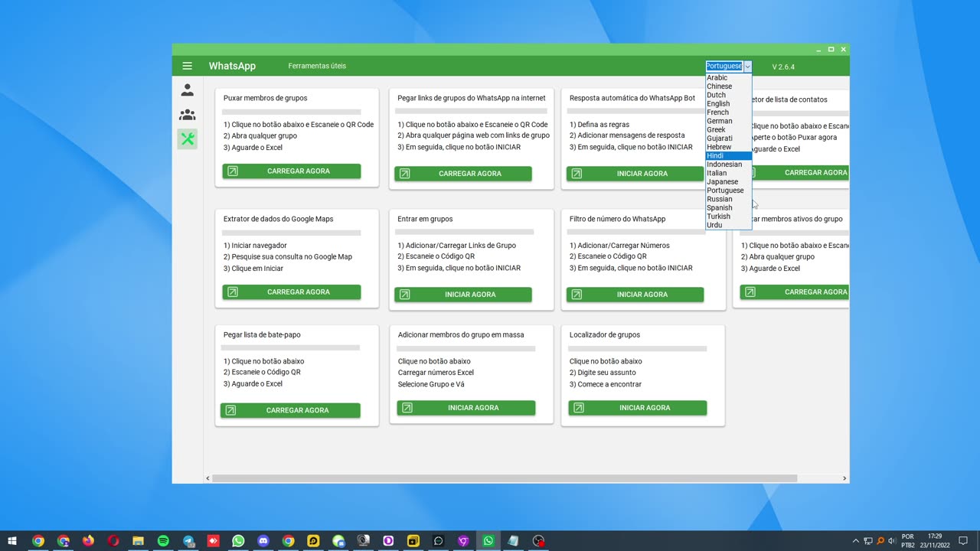Open the hamburger menu beside WhatsApp title
980x551 pixels.
(187, 66)
